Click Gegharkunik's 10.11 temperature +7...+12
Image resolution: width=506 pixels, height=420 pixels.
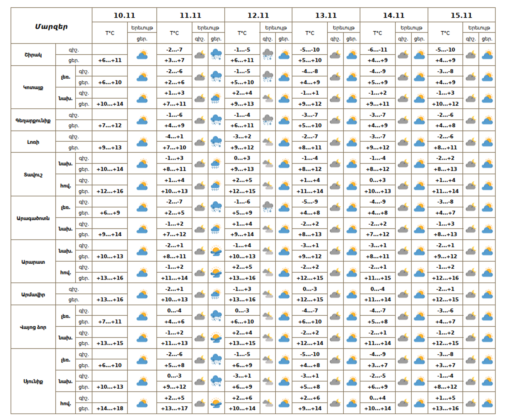[110, 125]
